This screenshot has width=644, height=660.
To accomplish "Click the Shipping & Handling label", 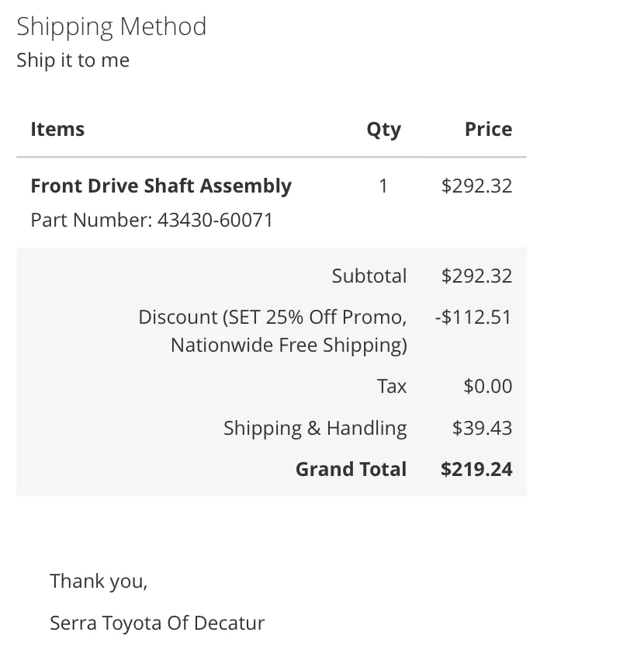I will [x=315, y=428].
